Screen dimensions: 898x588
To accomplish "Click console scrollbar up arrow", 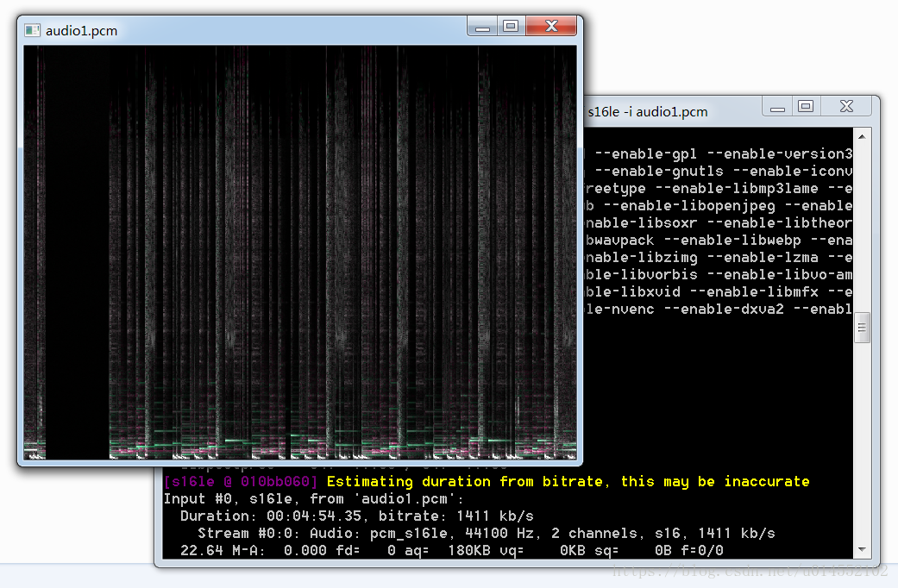I will tap(862, 137).
